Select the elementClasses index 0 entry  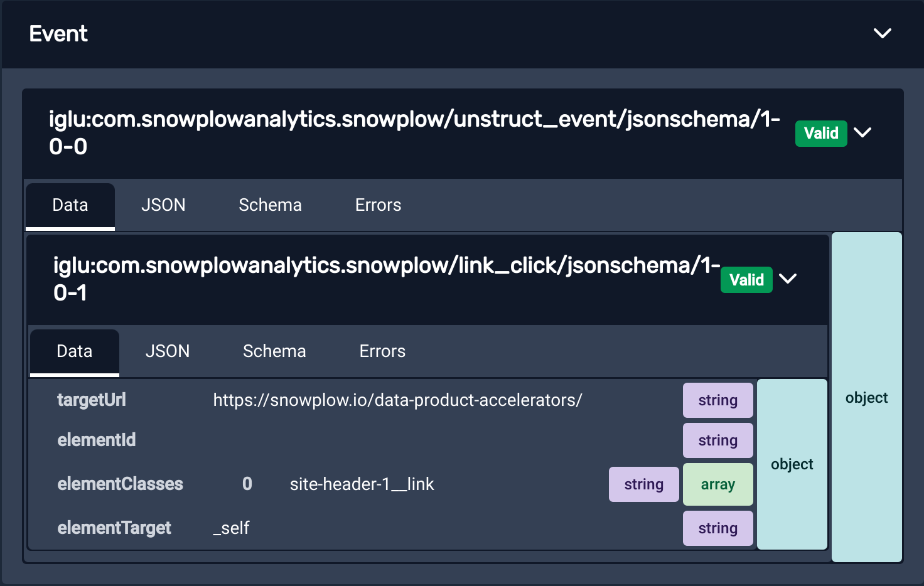247,484
